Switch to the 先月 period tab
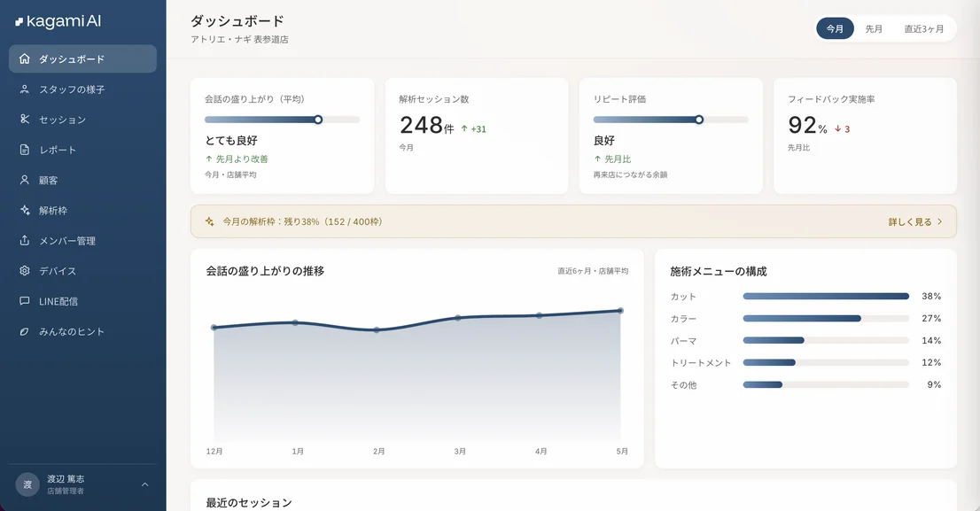 (x=874, y=28)
